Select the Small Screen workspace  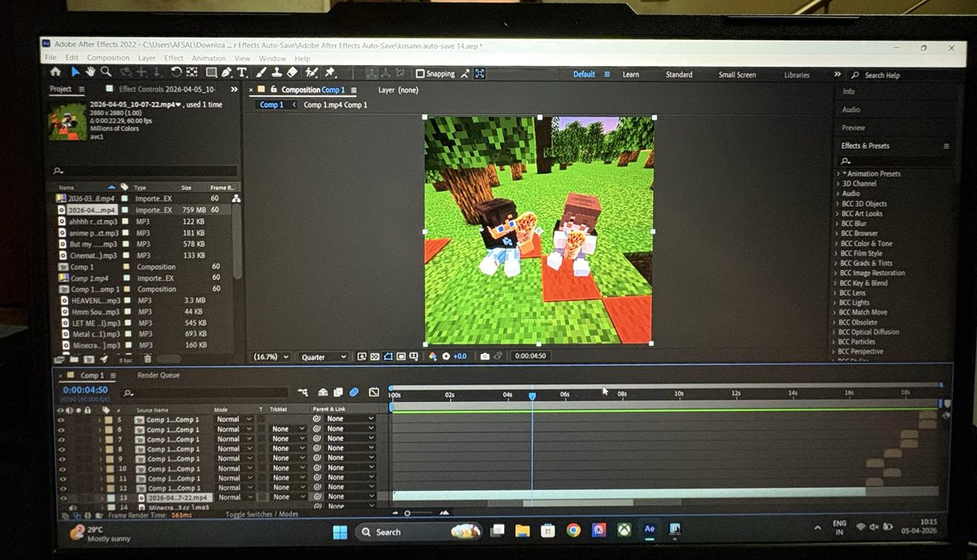[x=737, y=75]
